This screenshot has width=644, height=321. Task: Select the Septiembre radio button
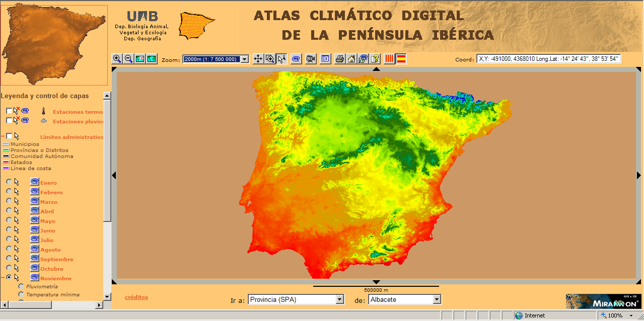coord(9,258)
